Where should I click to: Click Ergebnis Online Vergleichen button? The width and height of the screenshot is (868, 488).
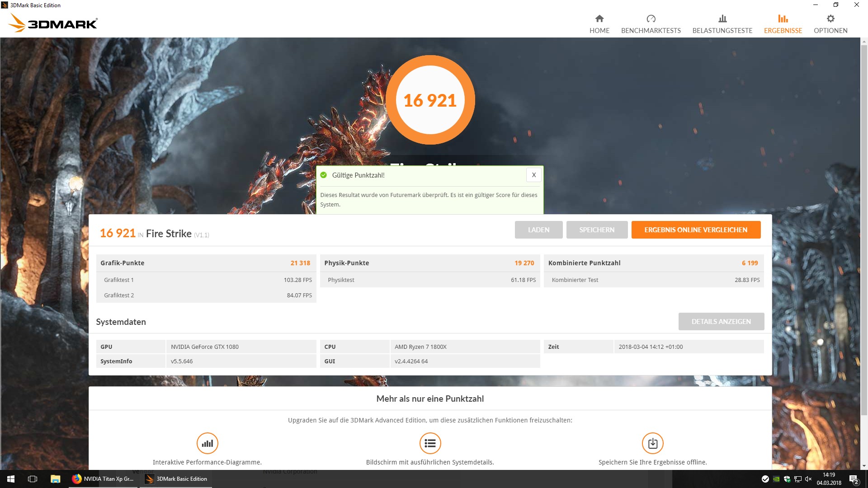pos(696,230)
